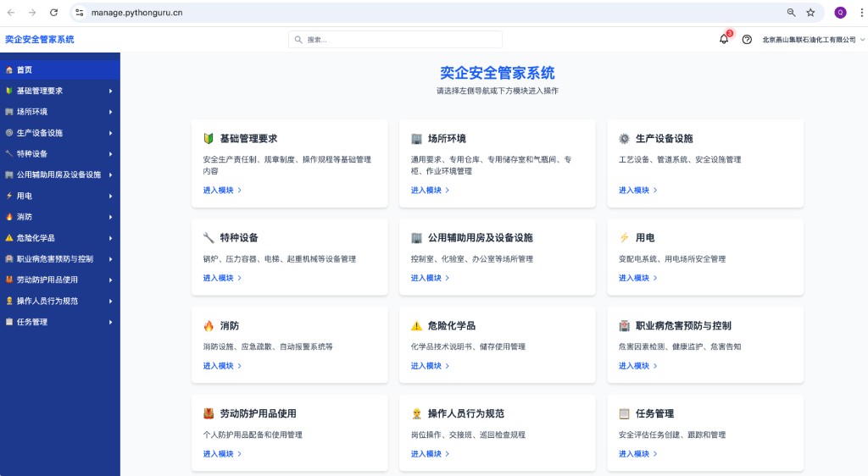Click the site information icon in address bar
The width and height of the screenshot is (868, 476).
[80, 12]
